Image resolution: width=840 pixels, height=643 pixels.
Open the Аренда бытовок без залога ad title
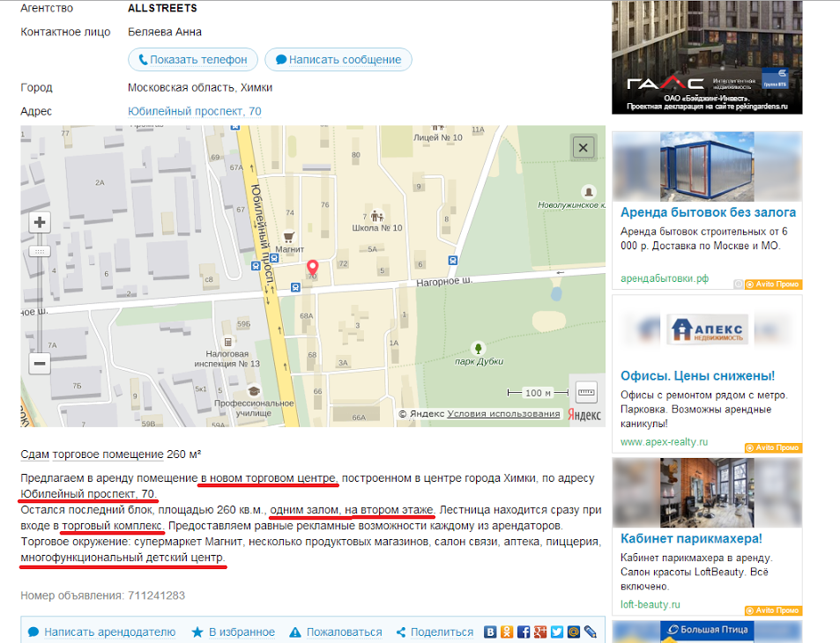point(708,212)
